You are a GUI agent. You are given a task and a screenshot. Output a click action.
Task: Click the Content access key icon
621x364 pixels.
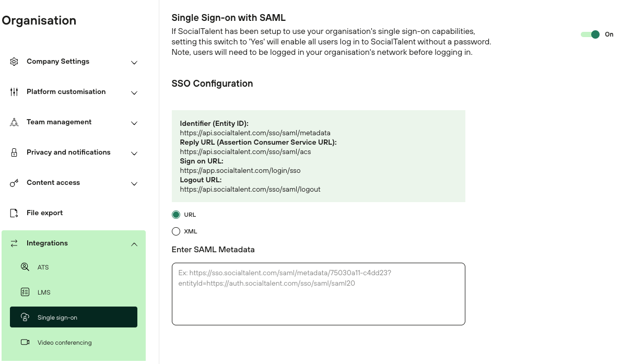coord(14,183)
